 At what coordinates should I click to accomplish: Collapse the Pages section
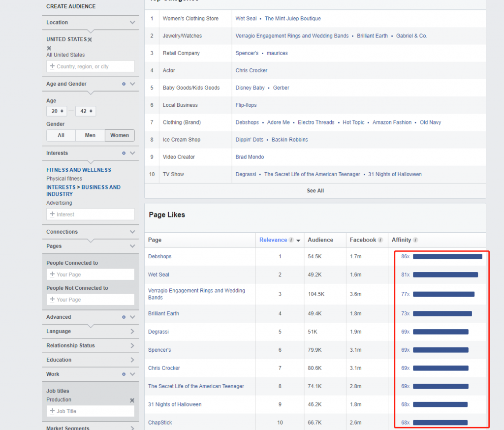(132, 246)
